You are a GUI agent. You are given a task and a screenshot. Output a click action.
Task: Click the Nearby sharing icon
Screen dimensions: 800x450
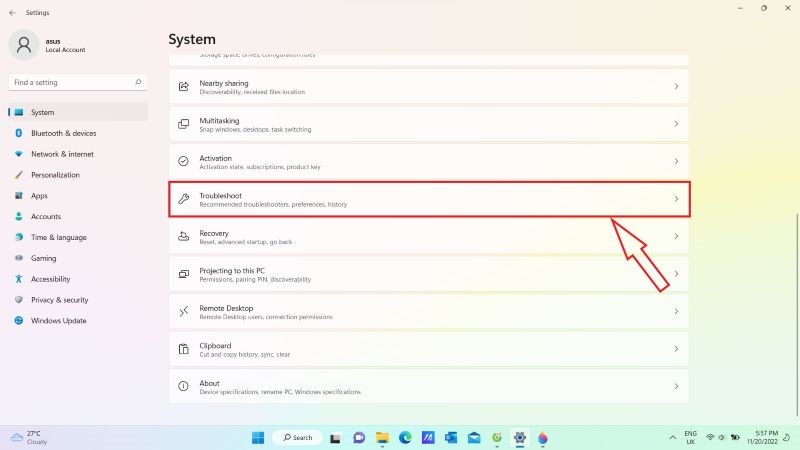[x=184, y=86]
